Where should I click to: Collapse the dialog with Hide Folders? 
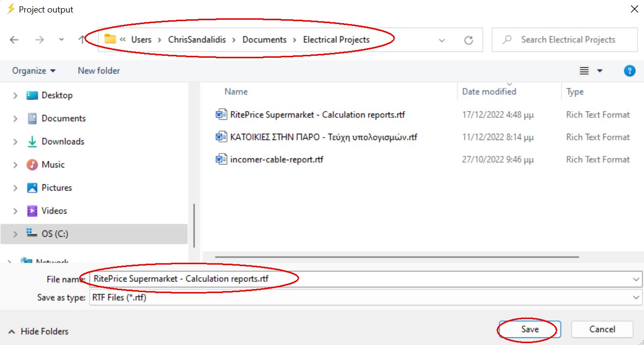click(38, 332)
